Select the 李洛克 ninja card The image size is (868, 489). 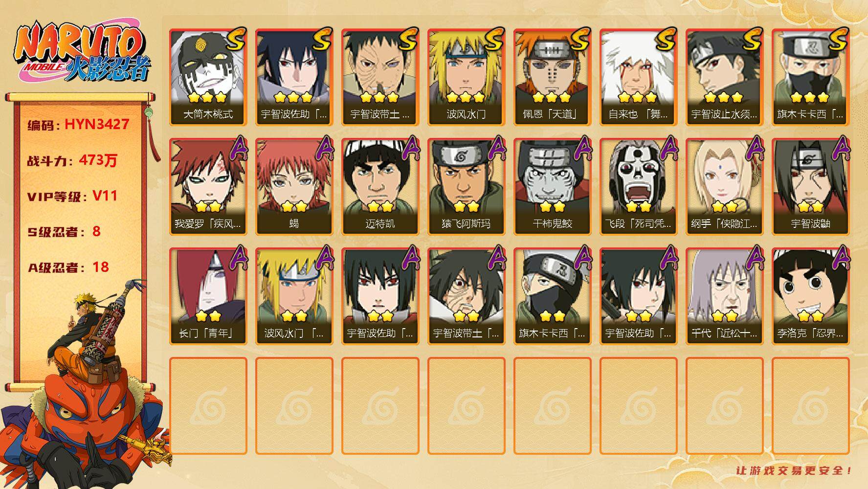pyautogui.click(x=810, y=296)
